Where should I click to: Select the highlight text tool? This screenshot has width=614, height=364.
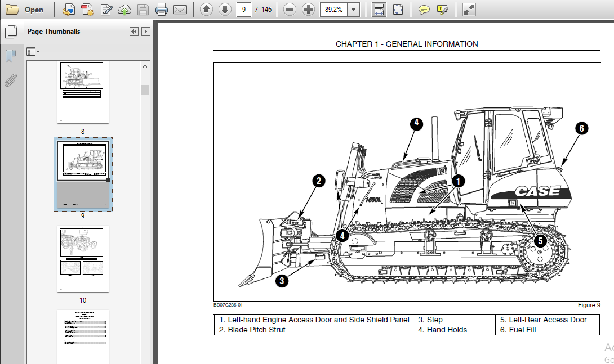443,10
